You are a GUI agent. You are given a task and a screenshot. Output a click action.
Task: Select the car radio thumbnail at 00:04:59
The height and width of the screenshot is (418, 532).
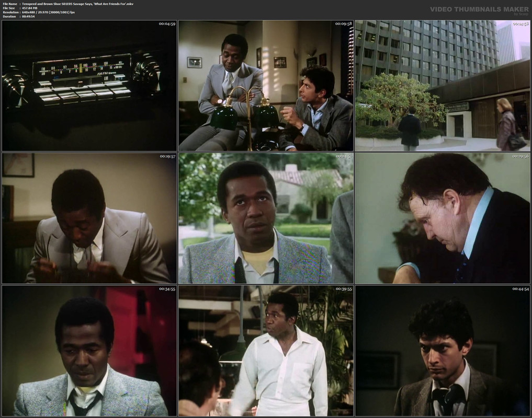[x=89, y=86]
